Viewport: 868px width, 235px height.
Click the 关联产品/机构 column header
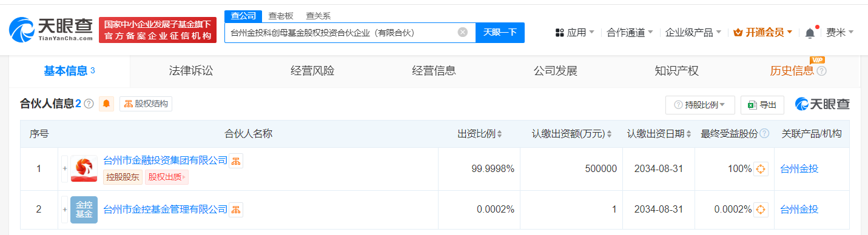click(x=811, y=134)
